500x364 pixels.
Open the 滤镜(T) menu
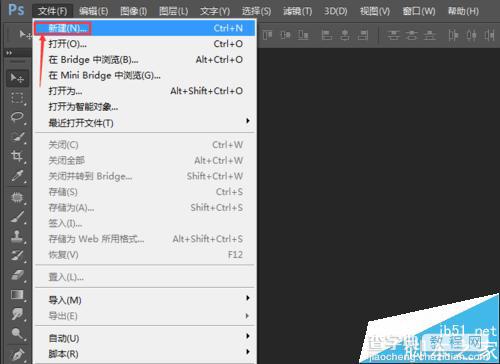298,11
